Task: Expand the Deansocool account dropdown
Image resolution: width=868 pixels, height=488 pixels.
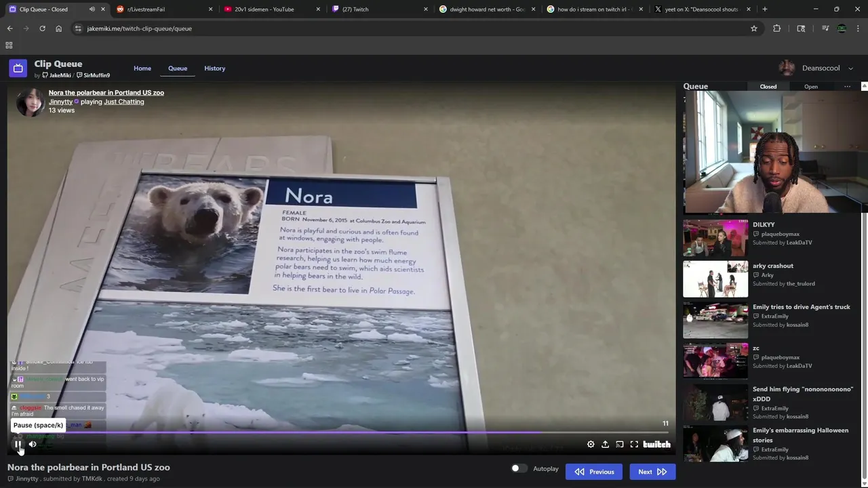Action: [x=850, y=68]
